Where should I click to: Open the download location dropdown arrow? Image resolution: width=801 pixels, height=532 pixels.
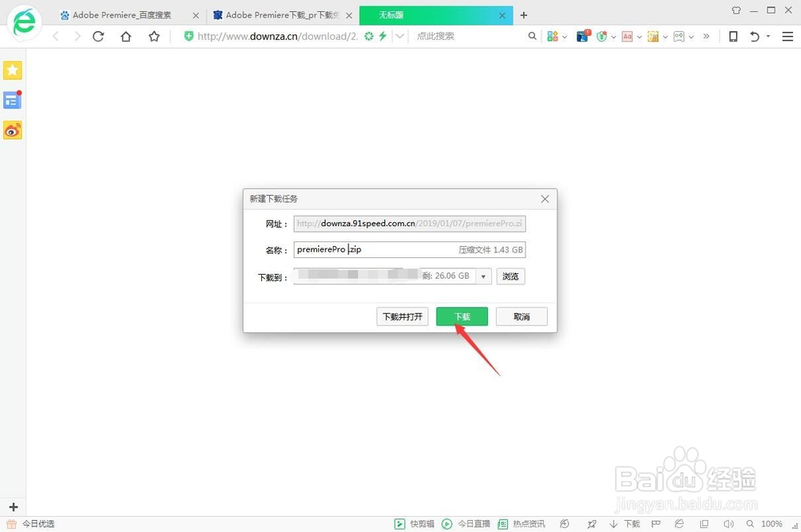[483, 276]
